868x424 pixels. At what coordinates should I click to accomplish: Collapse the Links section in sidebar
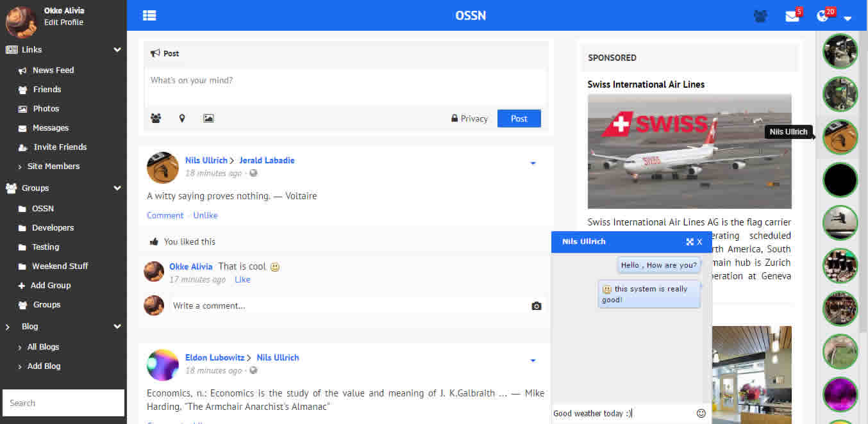click(117, 50)
